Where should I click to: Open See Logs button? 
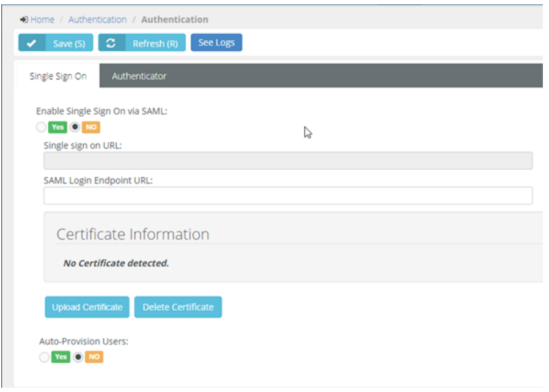click(x=216, y=42)
